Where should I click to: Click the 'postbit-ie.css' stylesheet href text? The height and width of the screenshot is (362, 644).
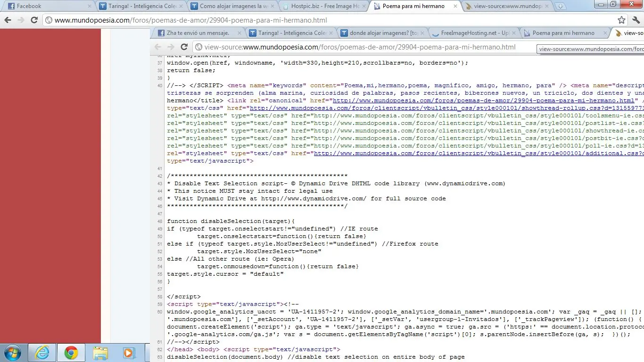(479, 138)
